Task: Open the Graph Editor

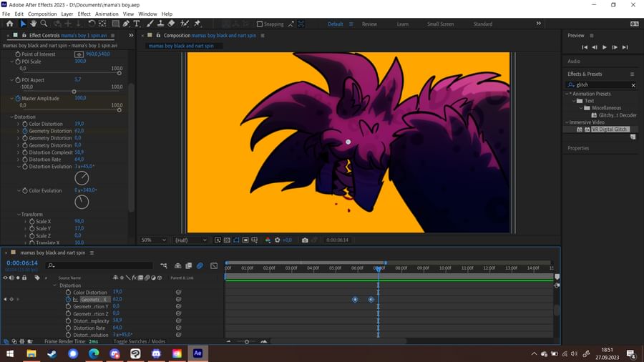Action: 214,266
